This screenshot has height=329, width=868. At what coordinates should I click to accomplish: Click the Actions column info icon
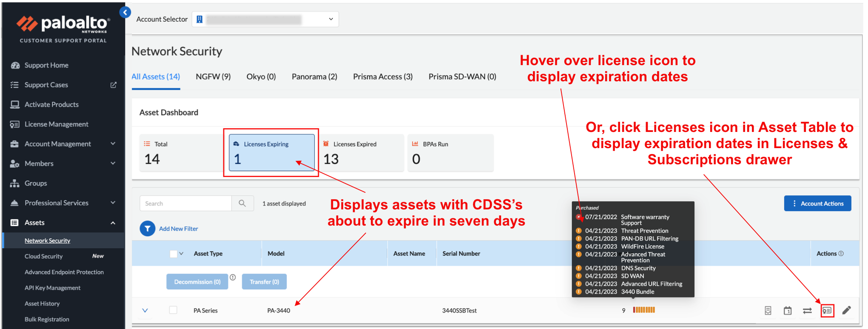pos(841,253)
